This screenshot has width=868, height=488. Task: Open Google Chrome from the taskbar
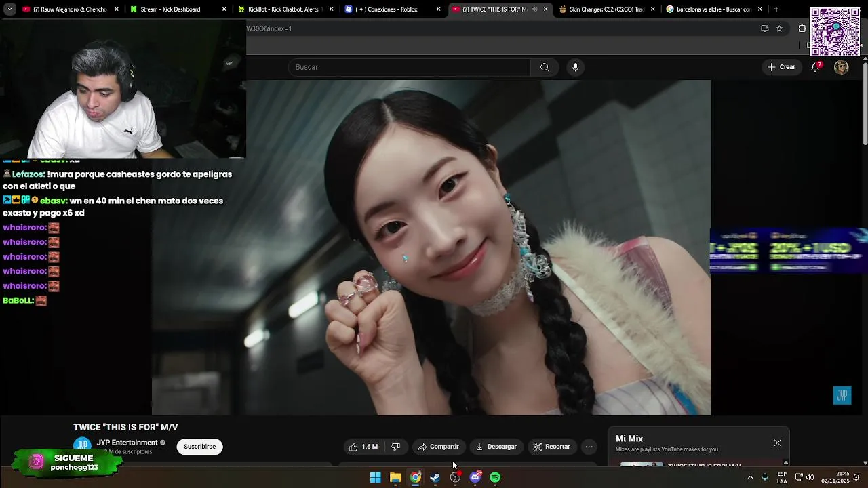pos(415,477)
